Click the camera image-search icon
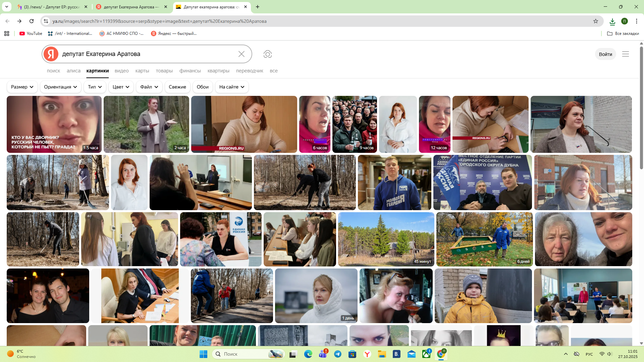 pos(267,54)
